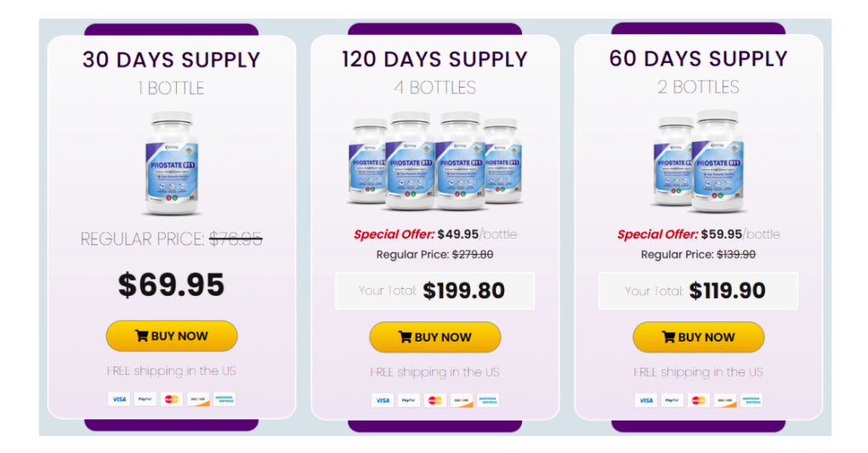Click the Your Total $199.80 box
The width and height of the screenshot is (868, 453).
click(x=435, y=291)
